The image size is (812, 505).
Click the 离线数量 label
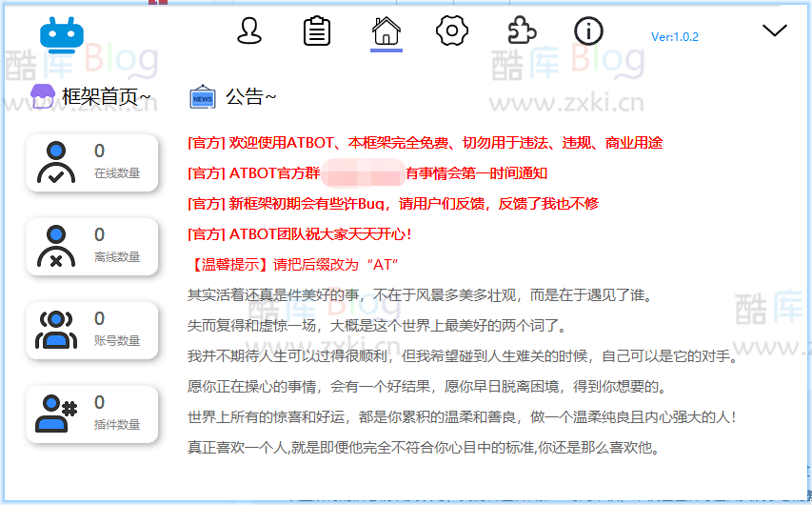coord(117,257)
